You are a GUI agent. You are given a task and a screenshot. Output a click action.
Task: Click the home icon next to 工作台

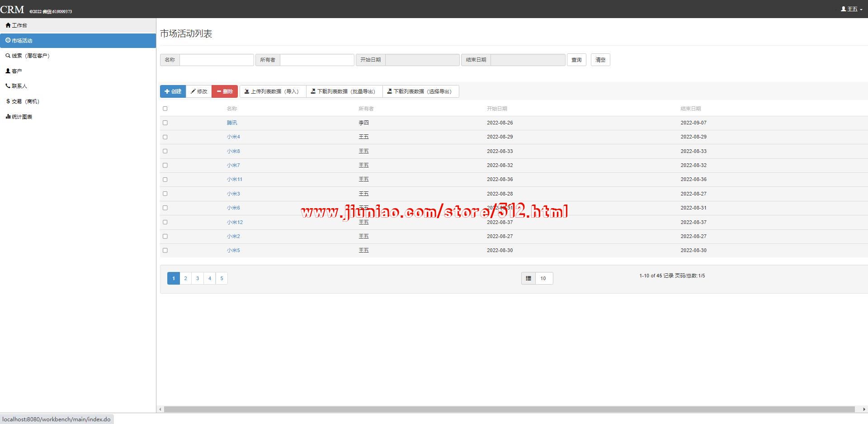[8, 25]
